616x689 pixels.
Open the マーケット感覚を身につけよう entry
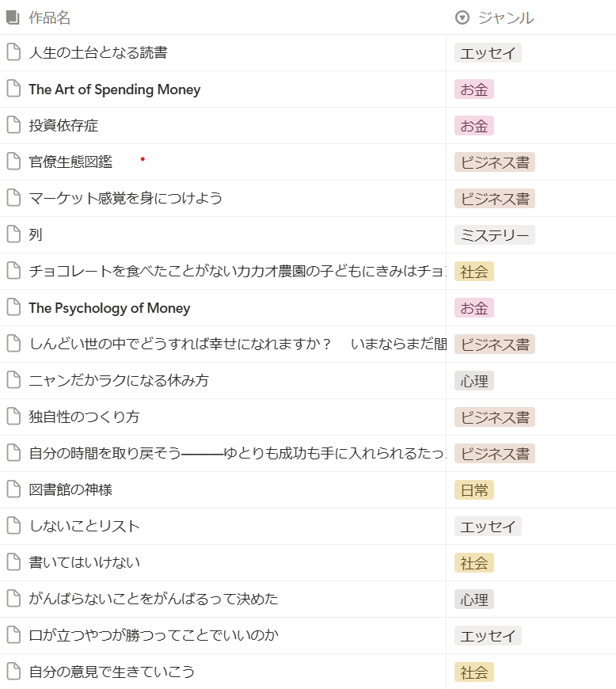click(125, 199)
